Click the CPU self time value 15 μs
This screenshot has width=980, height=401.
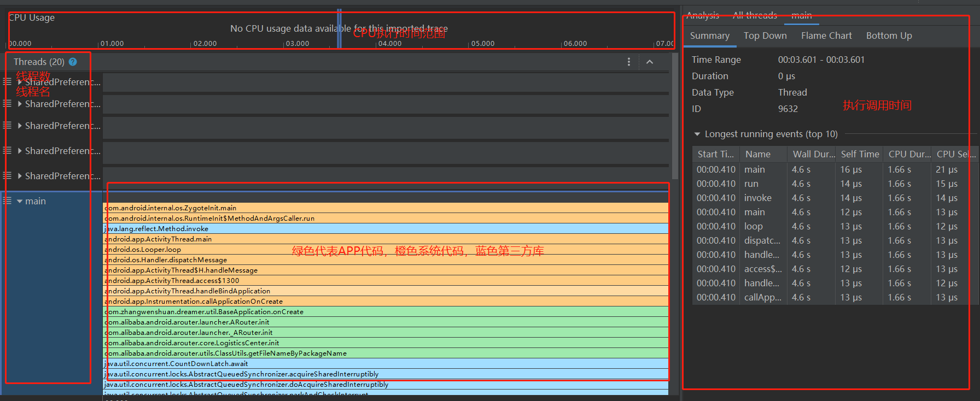pos(947,184)
